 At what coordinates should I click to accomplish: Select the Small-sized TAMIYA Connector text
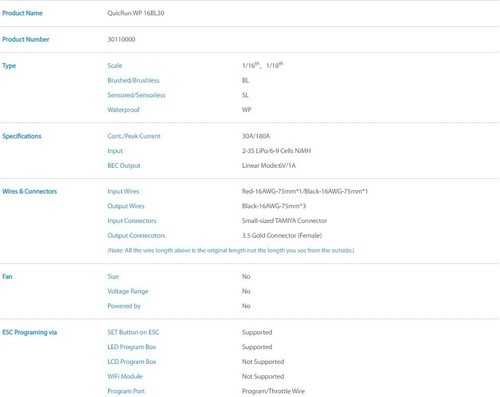[x=284, y=221]
